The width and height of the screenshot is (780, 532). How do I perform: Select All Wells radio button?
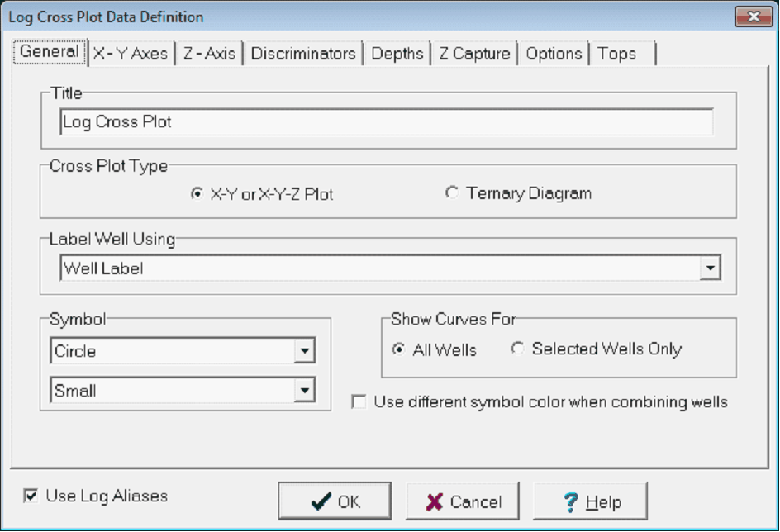400,349
